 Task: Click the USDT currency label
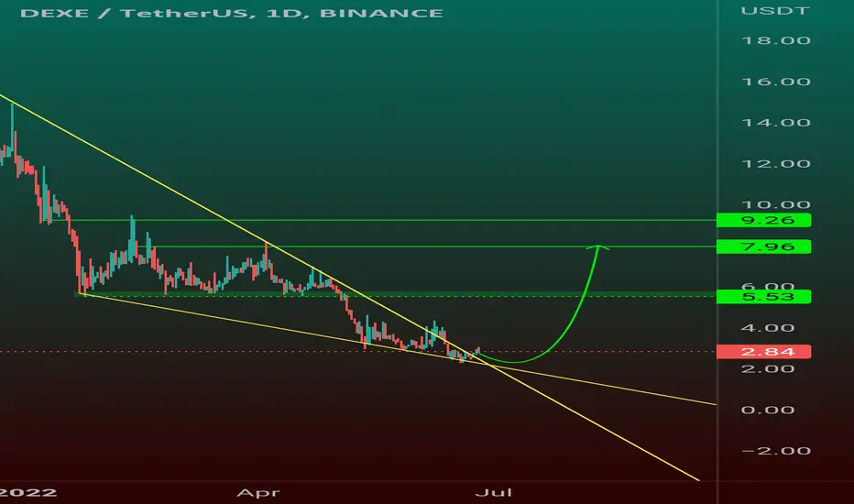[775, 10]
